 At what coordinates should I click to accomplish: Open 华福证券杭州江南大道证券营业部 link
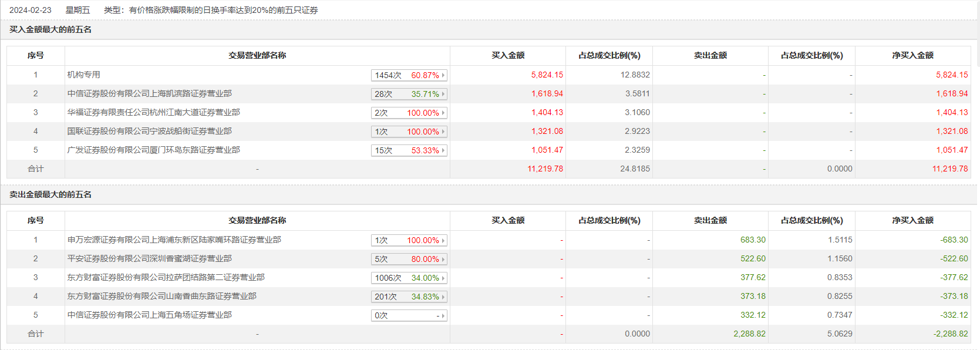click(x=153, y=112)
